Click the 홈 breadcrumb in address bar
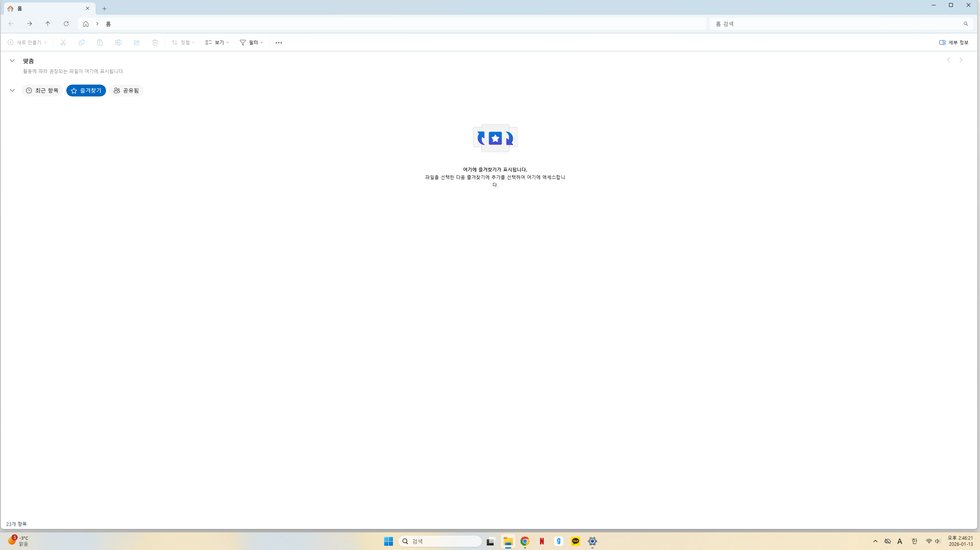Viewport: 980px width, 550px height. pos(108,24)
